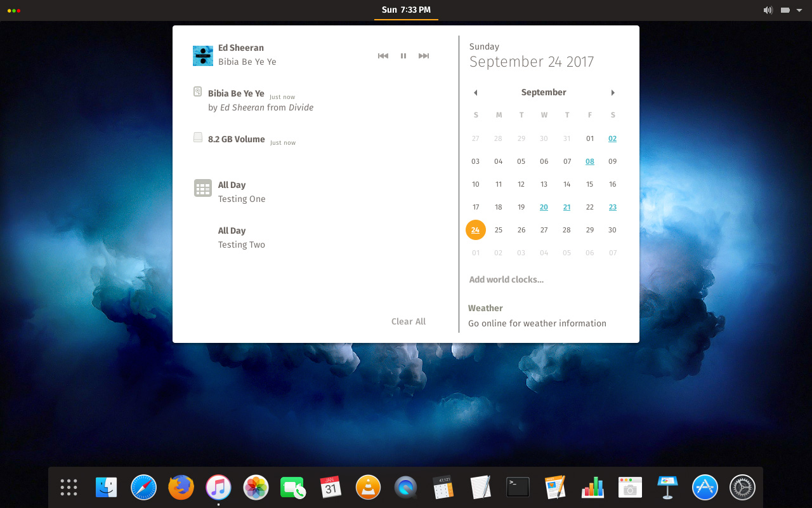Select September 02 in calendar
Viewport: 812px width, 508px height.
pyautogui.click(x=612, y=138)
